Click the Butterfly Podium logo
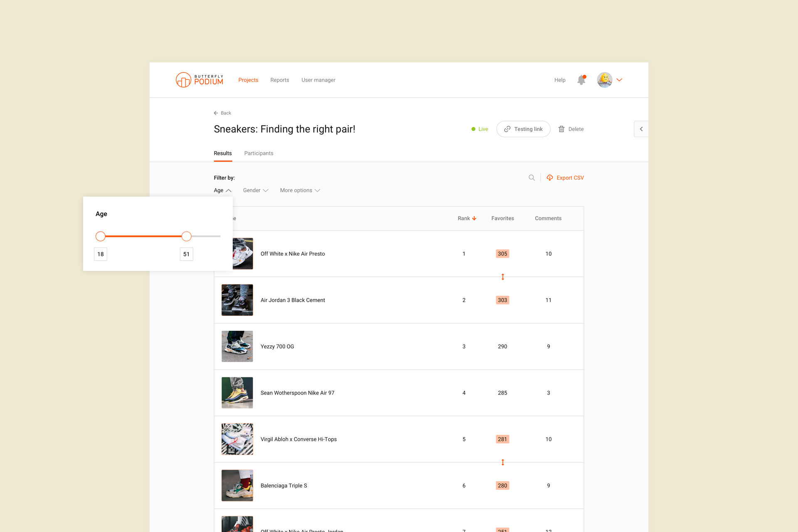The height and width of the screenshot is (532, 798). pyautogui.click(x=199, y=80)
